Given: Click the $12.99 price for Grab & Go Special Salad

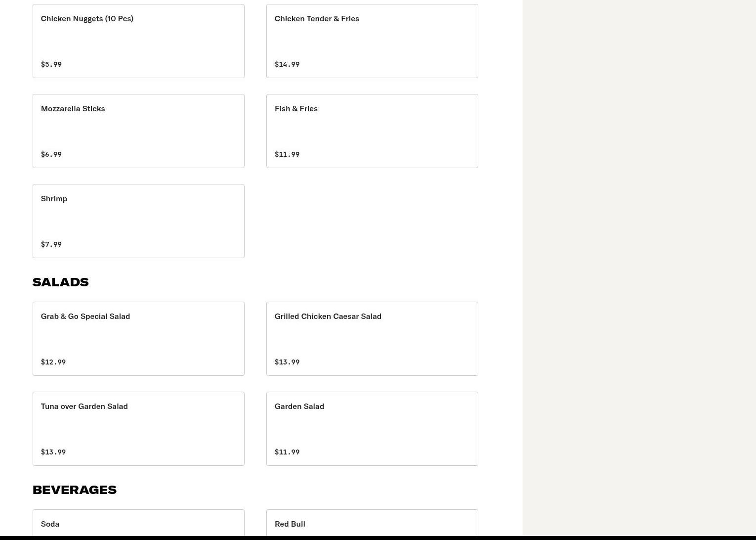Looking at the screenshot, I should (x=53, y=362).
